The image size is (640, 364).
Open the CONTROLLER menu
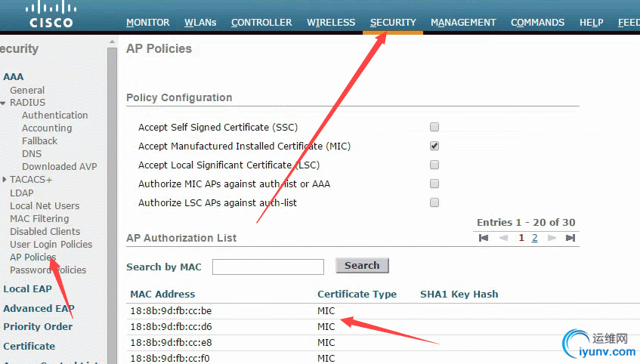pos(261,23)
